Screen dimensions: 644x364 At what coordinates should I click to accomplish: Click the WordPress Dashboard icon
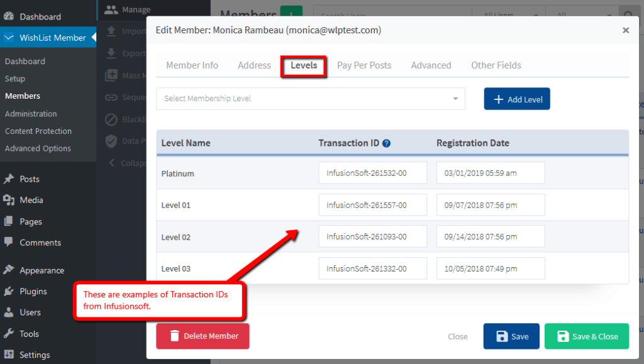pyautogui.click(x=9, y=16)
